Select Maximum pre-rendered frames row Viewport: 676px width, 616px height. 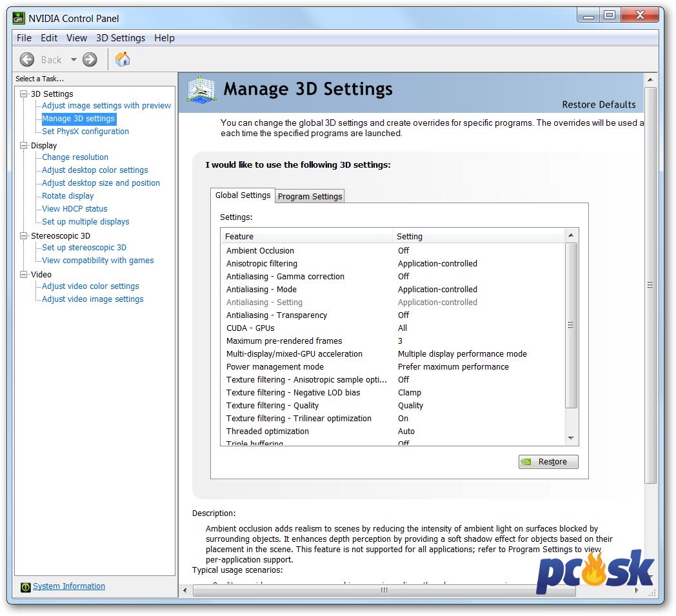click(393, 341)
